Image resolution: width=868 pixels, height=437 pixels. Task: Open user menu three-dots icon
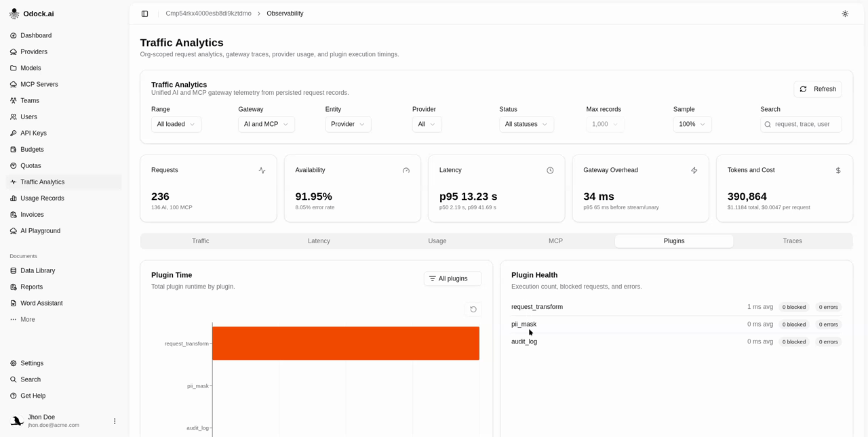point(115,421)
